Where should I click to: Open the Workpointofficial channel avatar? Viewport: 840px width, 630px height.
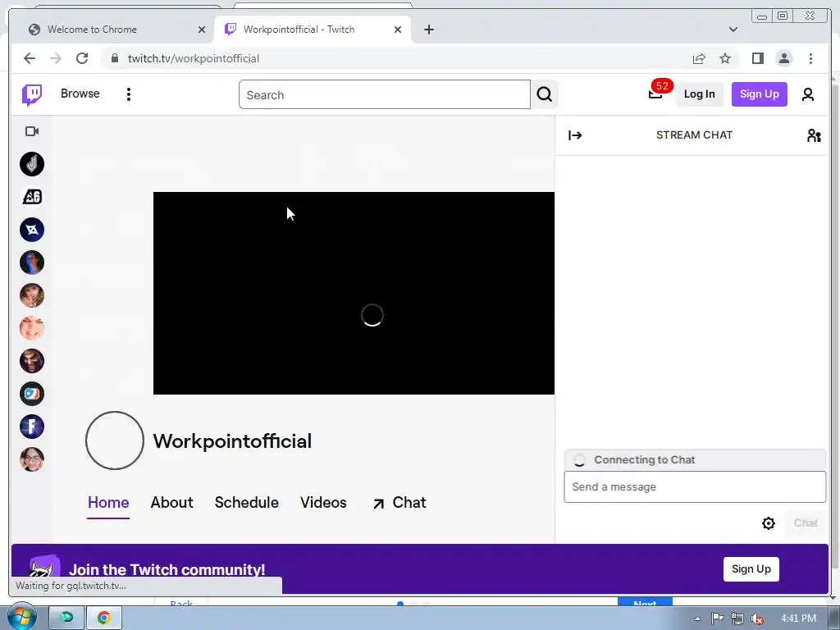click(x=115, y=441)
